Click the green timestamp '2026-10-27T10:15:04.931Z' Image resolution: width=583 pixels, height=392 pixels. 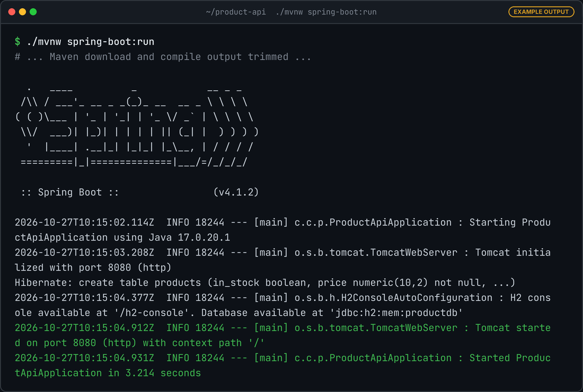[x=85, y=358]
